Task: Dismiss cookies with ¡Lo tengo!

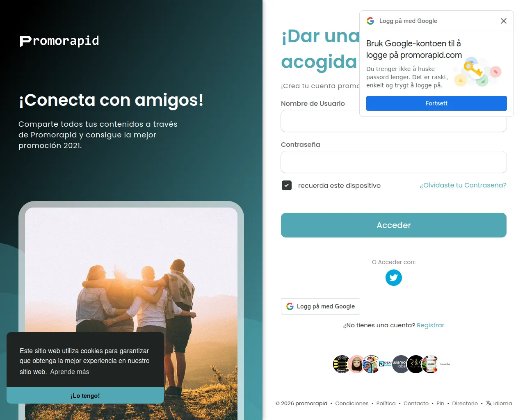Action: [85, 396]
